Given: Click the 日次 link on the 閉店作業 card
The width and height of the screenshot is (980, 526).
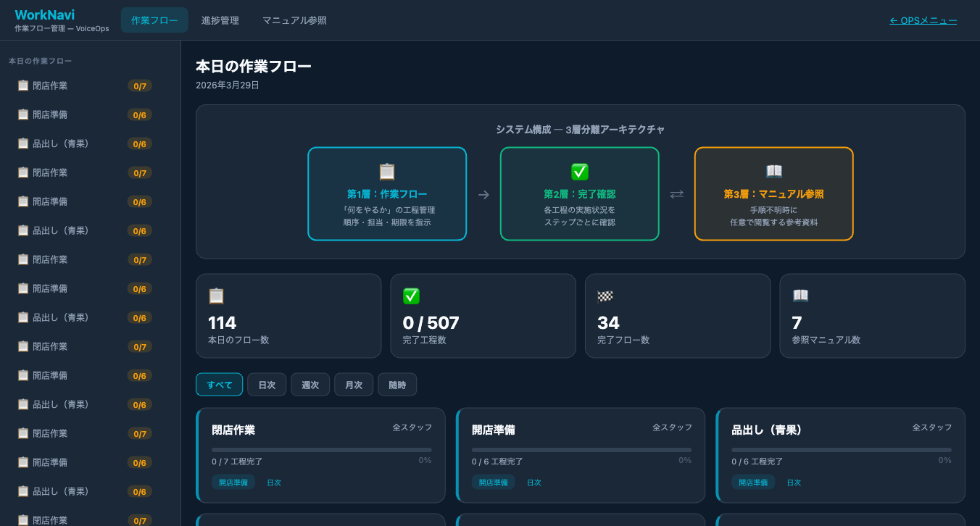Looking at the screenshot, I should click(x=274, y=482).
